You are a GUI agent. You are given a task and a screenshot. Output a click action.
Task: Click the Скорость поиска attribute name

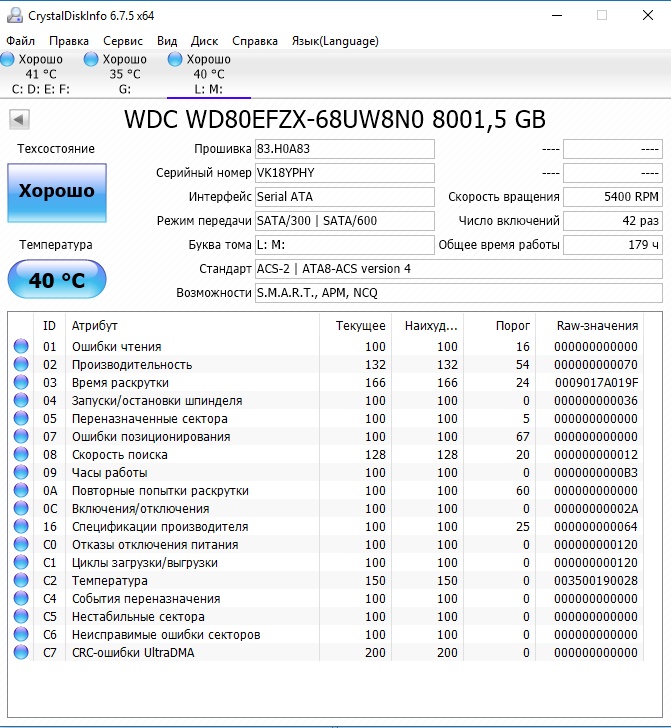(119, 455)
